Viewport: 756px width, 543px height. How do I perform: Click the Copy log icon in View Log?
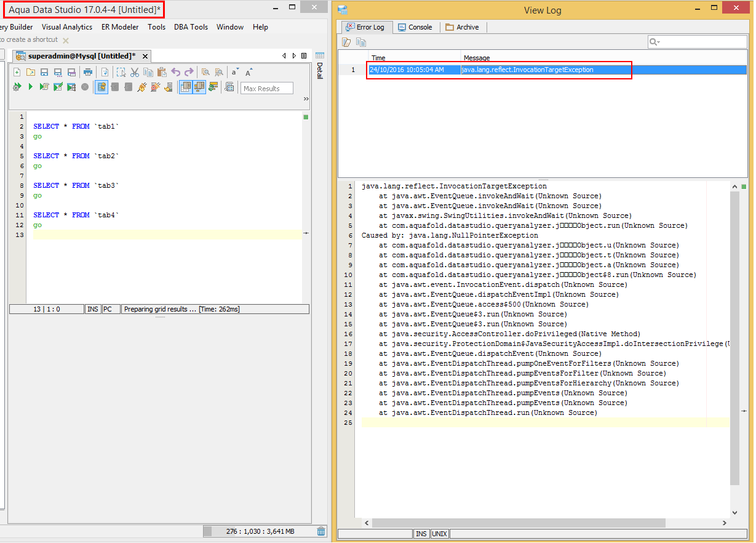[x=361, y=42]
